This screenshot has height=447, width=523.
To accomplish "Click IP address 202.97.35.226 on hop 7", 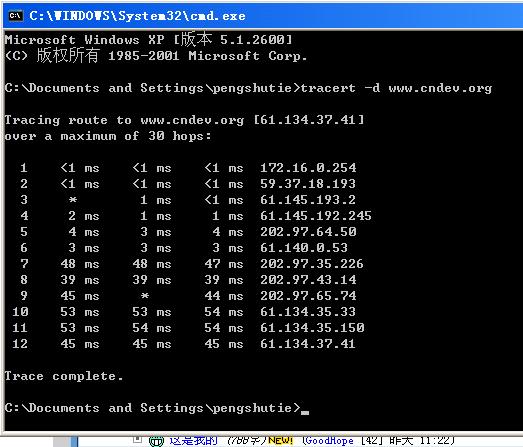I will pos(312,264).
